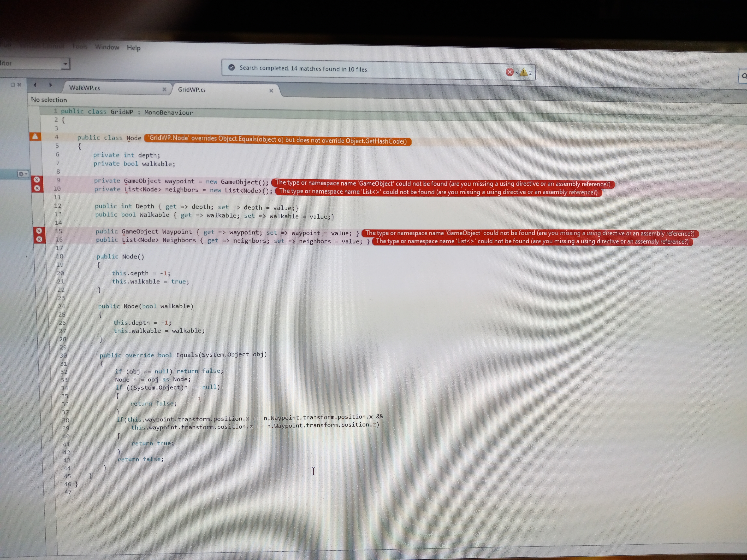Navigate forward with right arrow button
The image size is (747, 560).
click(x=51, y=85)
